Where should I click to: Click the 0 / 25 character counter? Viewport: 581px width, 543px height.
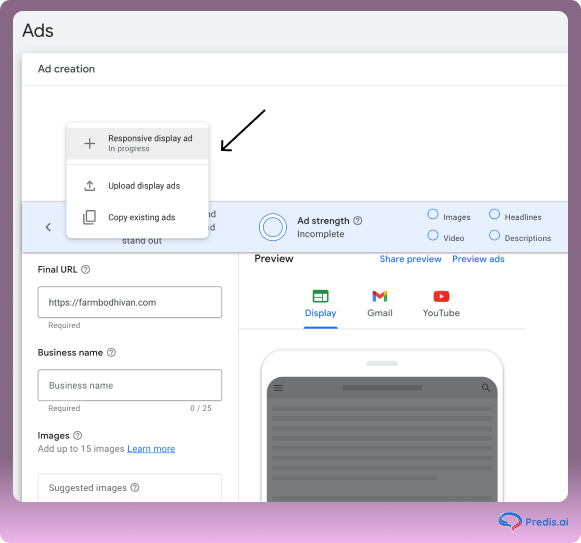[200, 408]
